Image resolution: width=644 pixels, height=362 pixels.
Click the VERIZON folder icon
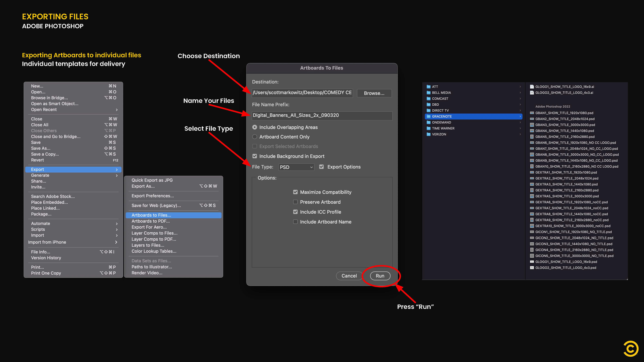(428, 134)
